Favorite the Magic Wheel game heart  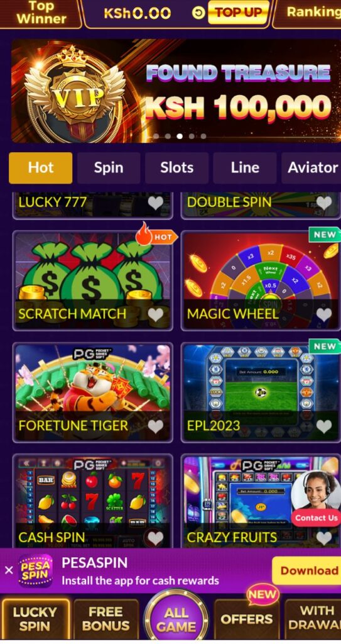(x=324, y=315)
